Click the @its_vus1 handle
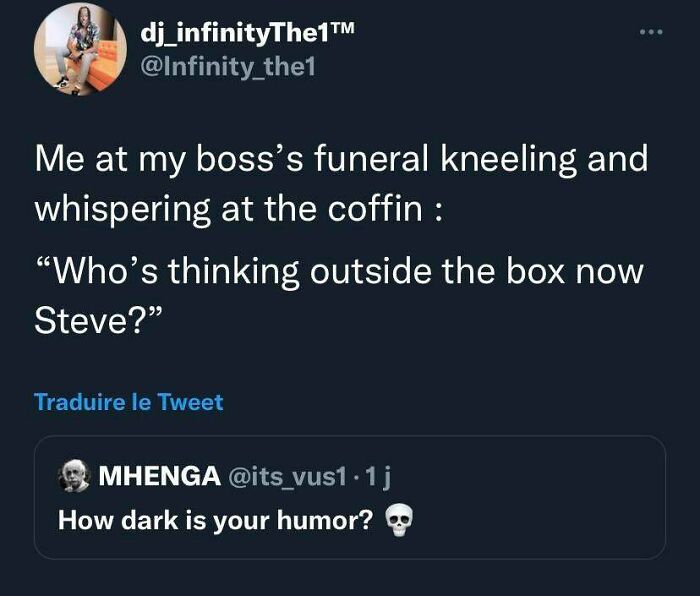Viewport: 700px width, 596px height. pos(291,476)
